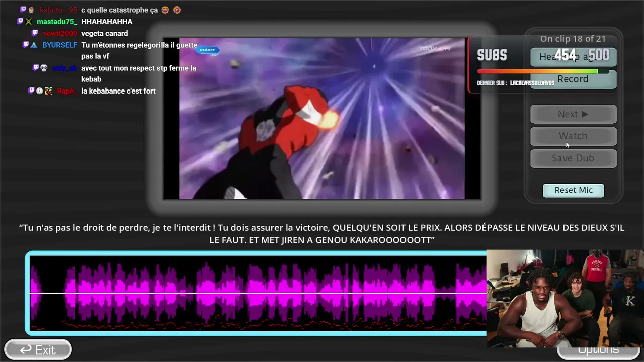Click the "454 / 500" sub counter
The height and width of the screenshot is (362, 644).
tap(582, 55)
